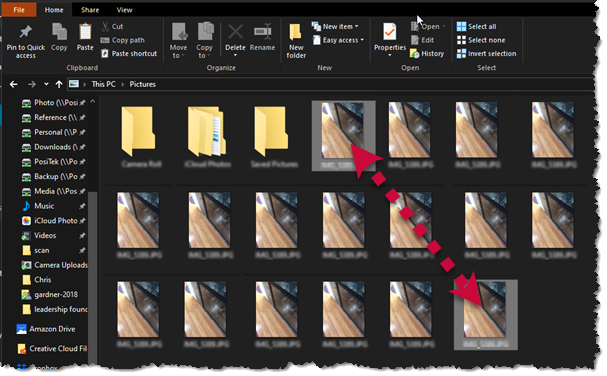
Task: Click the Copy icon in Clipboard group
Action: point(59,32)
